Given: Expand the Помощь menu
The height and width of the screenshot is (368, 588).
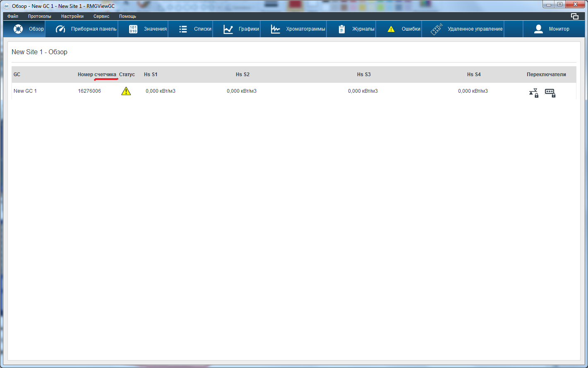Looking at the screenshot, I should pos(127,16).
